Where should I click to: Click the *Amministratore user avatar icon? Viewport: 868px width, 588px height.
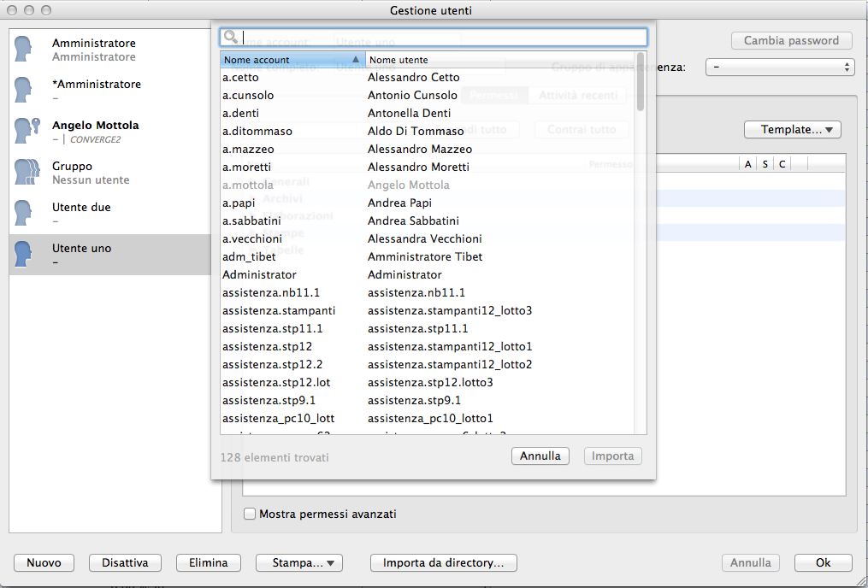pyautogui.click(x=25, y=91)
